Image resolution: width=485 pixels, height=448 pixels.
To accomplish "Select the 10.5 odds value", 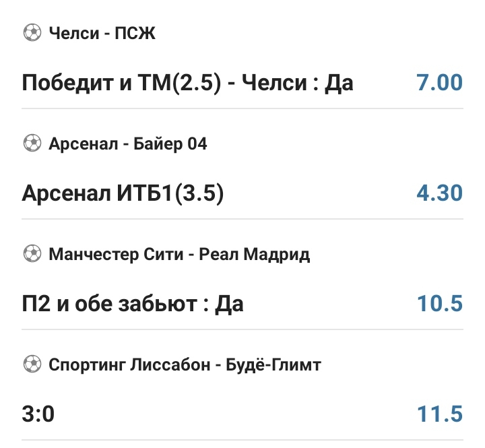I will pos(439,304).
